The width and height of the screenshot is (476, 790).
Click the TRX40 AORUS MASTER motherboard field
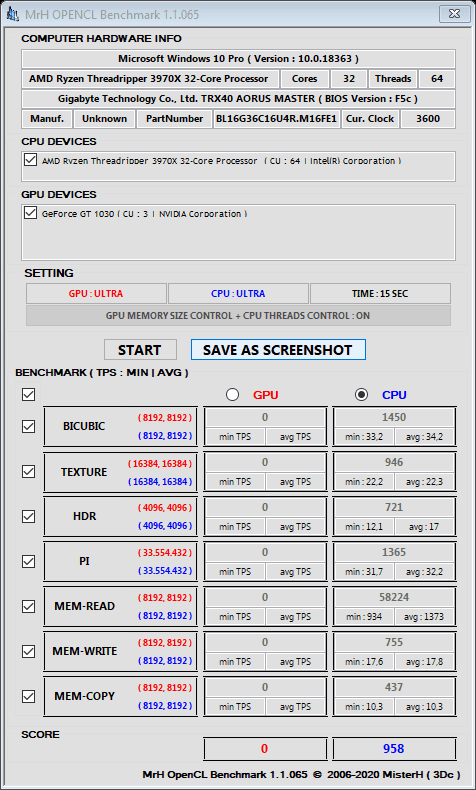[x=238, y=99]
